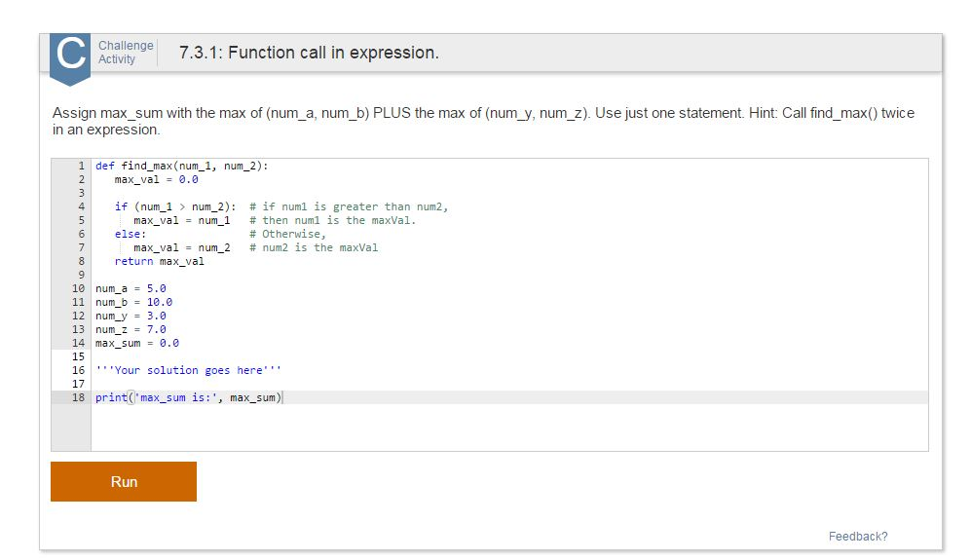
Task: Click the orange Run button
Action: [x=124, y=481]
